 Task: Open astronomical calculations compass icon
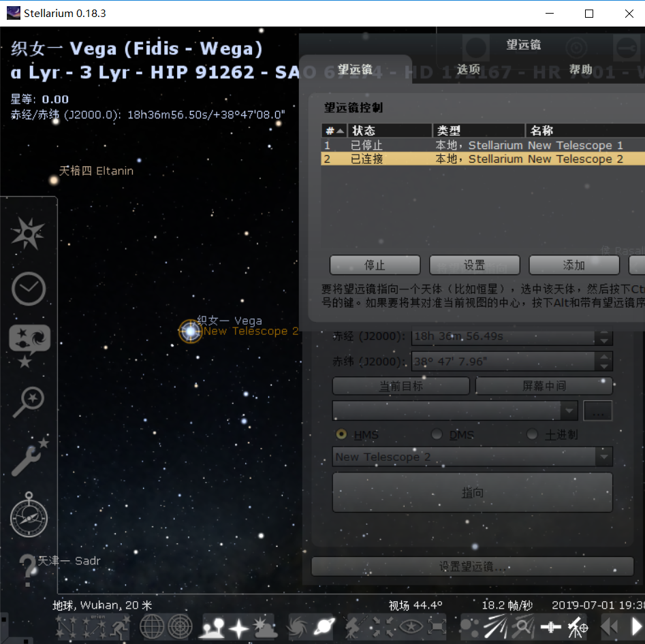pos(29,515)
